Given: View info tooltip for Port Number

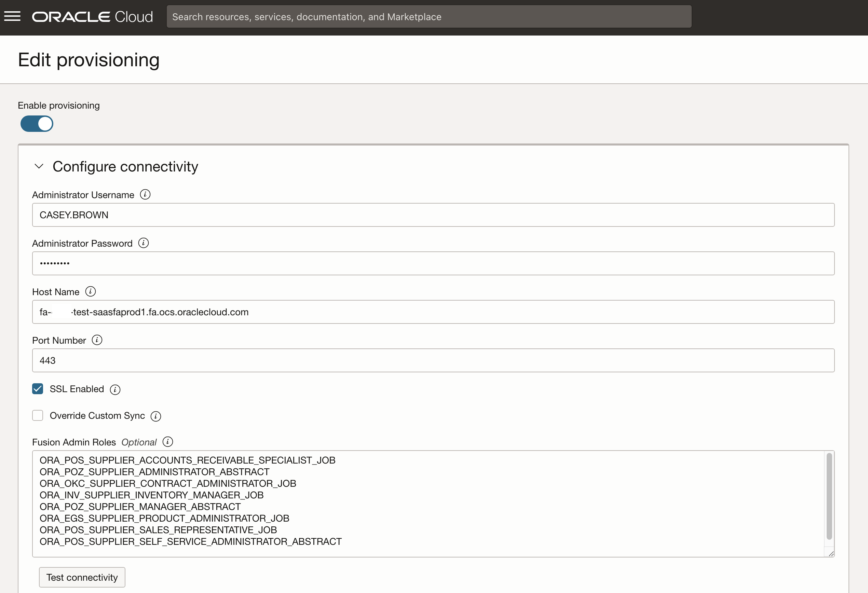Looking at the screenshot, I should pos(97,340).
